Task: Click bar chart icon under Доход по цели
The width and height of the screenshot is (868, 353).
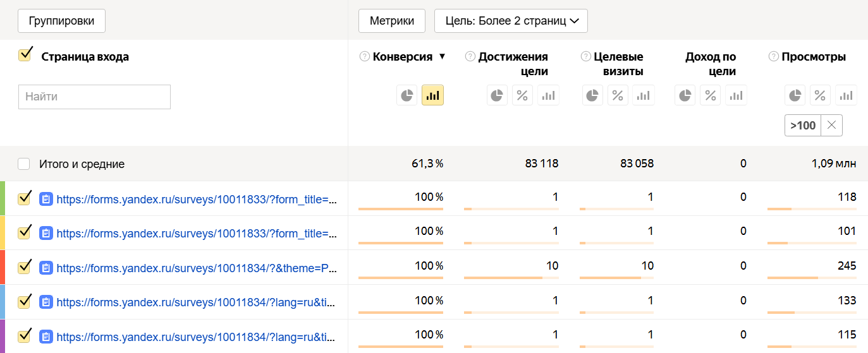Action: [x=736, y=95]
